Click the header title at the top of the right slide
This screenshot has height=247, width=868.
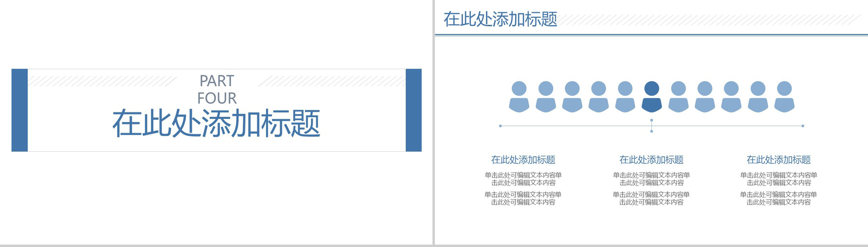click(x=500, y=19)
